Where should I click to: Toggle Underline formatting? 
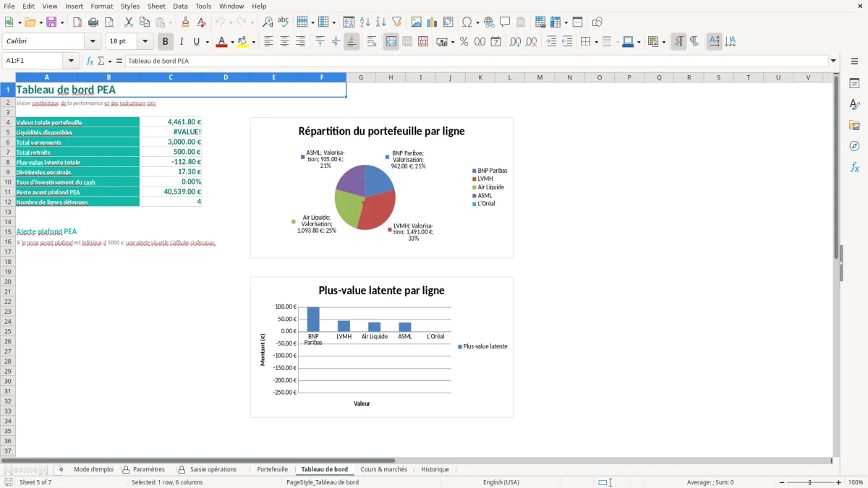[x=196, y=42]
